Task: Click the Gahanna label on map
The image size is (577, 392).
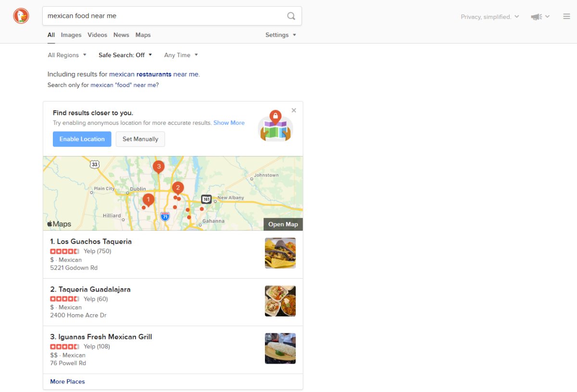Action: (213, 221)
